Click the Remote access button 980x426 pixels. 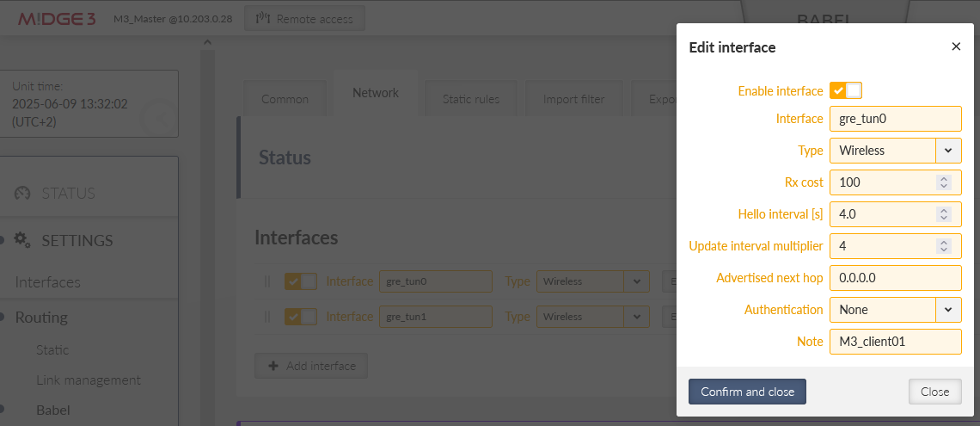pyautogui.click(x=304, y=19)
